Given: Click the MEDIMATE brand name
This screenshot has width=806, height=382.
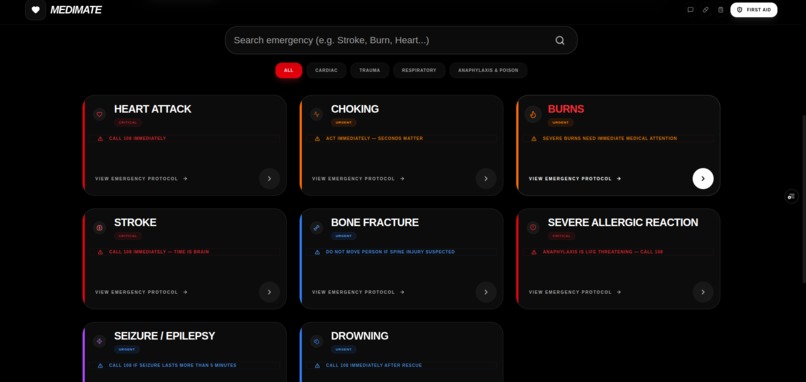Looking at the screenshot, I should (x=76, y=10).
